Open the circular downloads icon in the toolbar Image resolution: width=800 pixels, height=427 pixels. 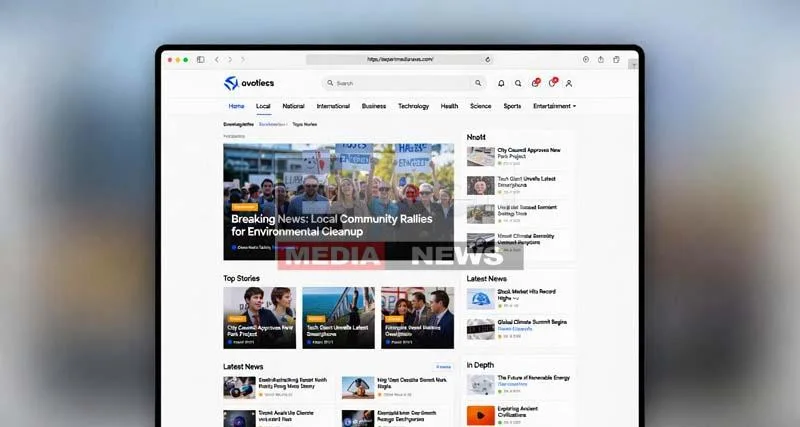[x=586, y=60]
